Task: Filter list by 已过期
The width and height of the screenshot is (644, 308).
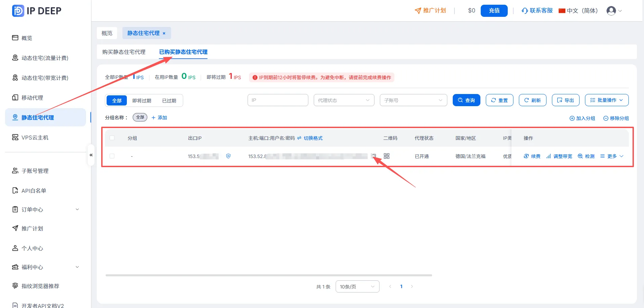Action: [x=169, y=100]
